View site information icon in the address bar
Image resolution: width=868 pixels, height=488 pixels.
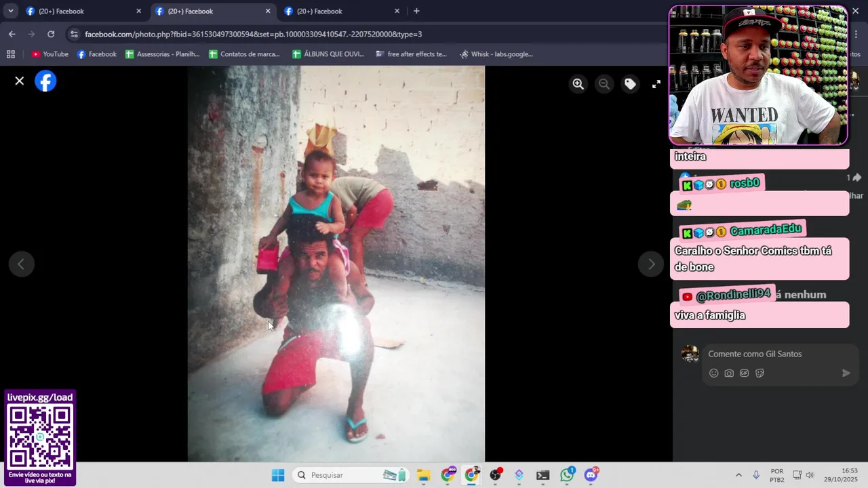pyautogui.click(x=74, y=34)
